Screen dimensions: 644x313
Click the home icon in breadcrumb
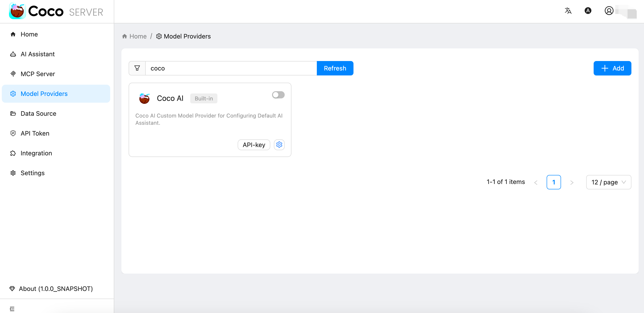(125, 36)
